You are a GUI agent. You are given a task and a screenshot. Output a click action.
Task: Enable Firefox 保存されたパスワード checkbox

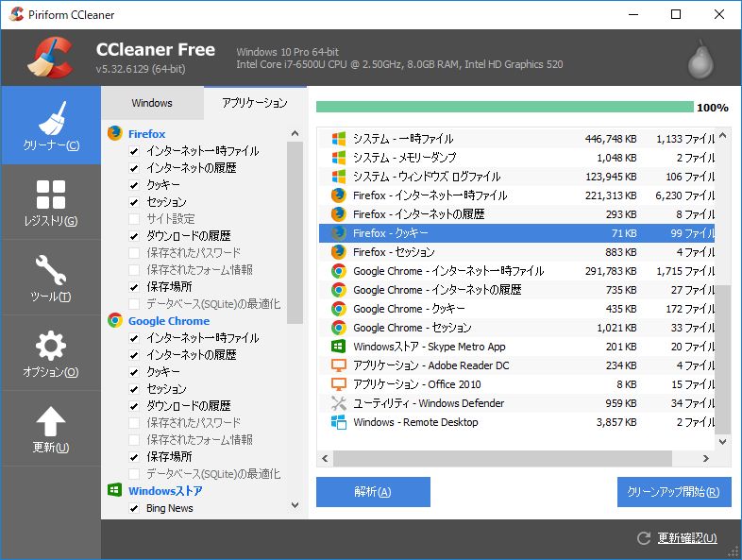pyautogui.click(x=134, y=253)
